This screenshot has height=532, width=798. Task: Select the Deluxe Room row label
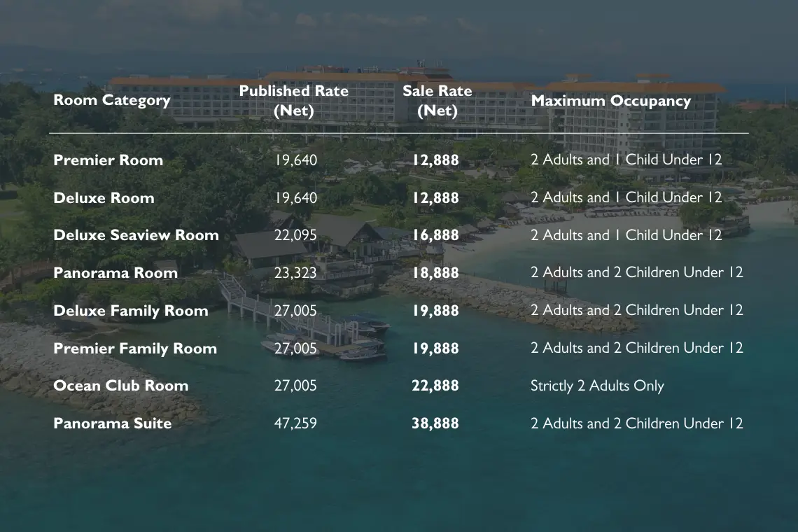pyautogui.click(x=104, y=197)
